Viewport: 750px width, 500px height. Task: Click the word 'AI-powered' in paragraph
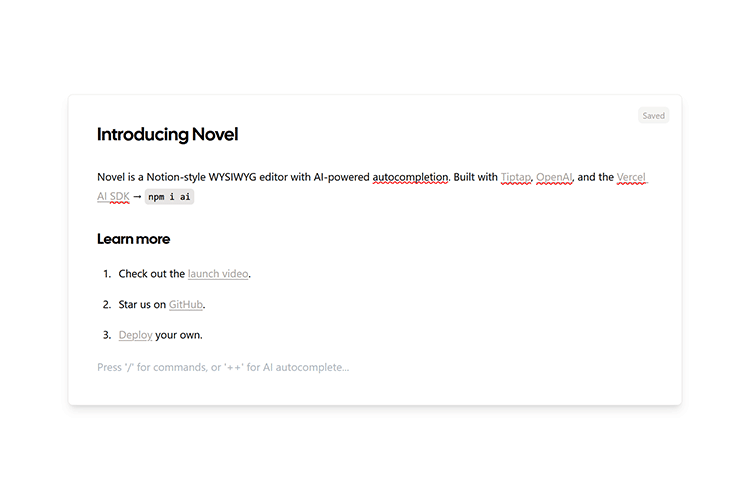341,177
